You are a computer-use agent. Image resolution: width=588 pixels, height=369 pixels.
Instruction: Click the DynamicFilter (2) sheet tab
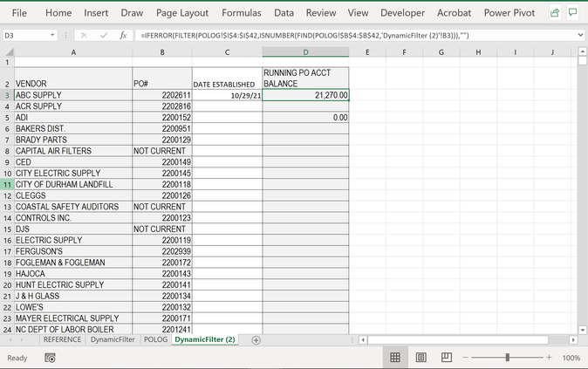205,339
